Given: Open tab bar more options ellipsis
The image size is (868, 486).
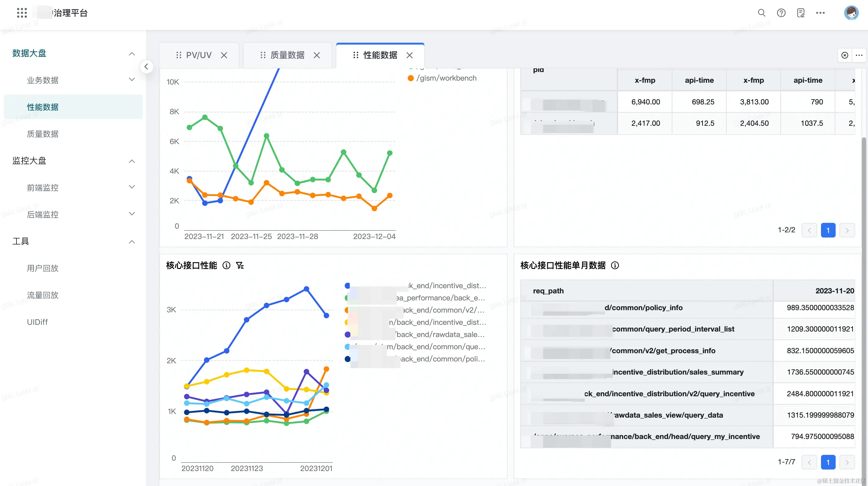Looking at the screenshot, I should pyautogui.click(x=859, y=55).
